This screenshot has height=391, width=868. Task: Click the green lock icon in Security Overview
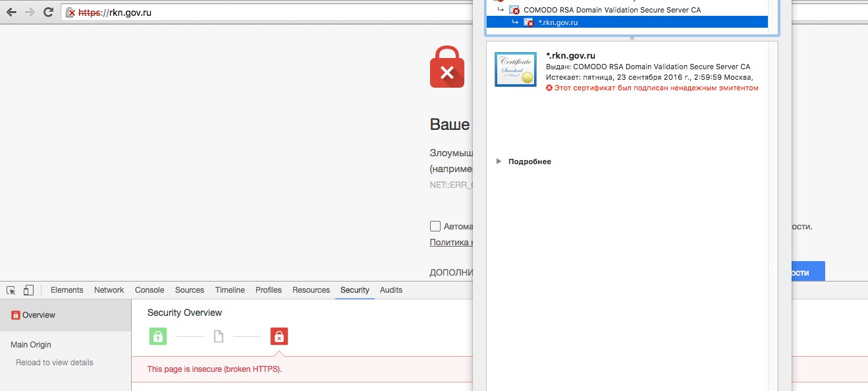pos(158,337)
